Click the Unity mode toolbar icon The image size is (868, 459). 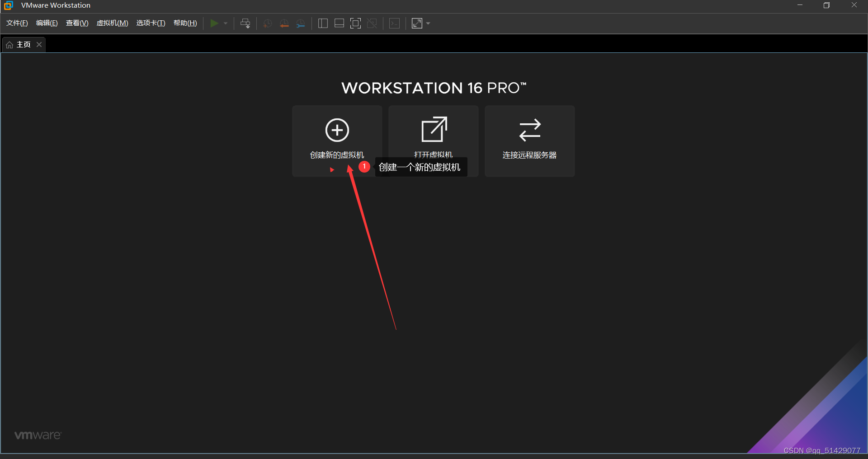point(372,23)
